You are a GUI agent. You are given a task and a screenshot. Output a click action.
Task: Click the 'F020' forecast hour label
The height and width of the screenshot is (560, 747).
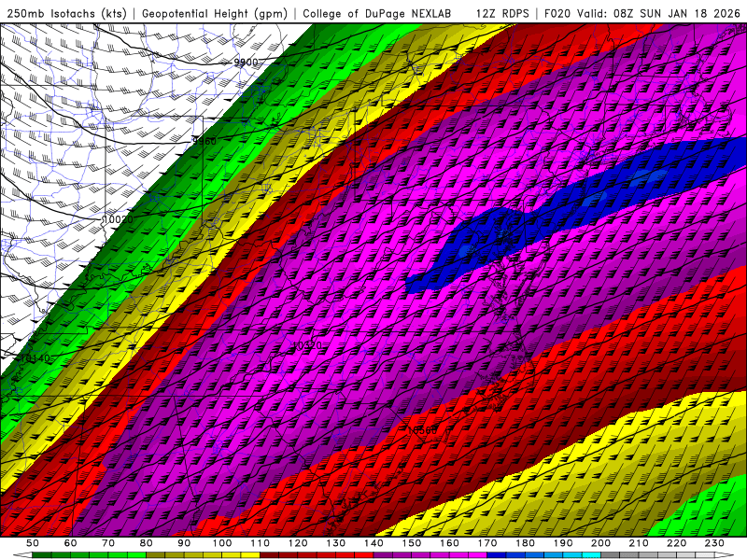[x=557, y=13]
